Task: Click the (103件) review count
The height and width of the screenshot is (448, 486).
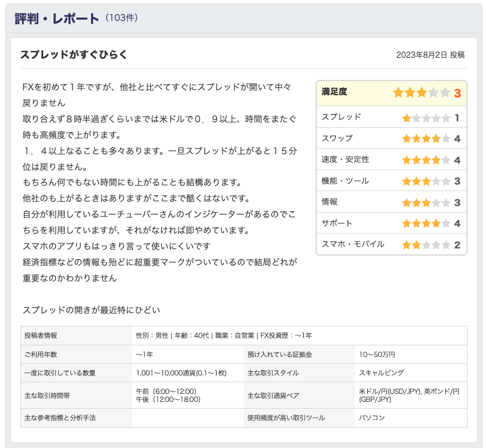Action: [121, 18]
